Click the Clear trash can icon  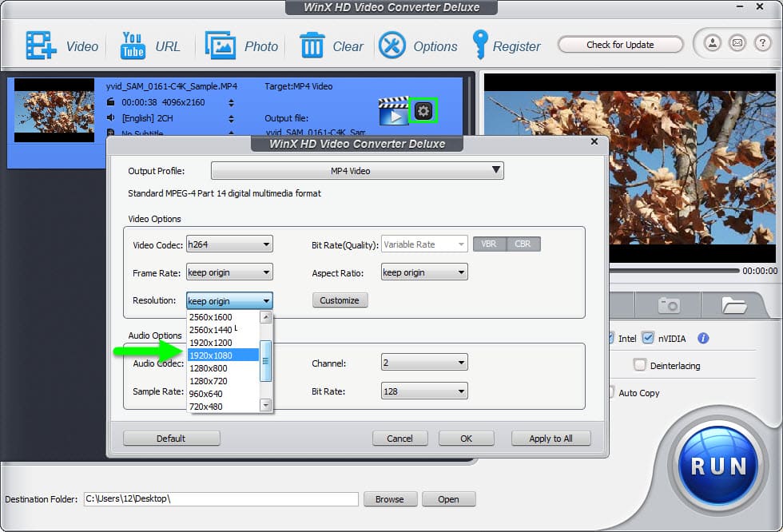[x=312, y=45]
